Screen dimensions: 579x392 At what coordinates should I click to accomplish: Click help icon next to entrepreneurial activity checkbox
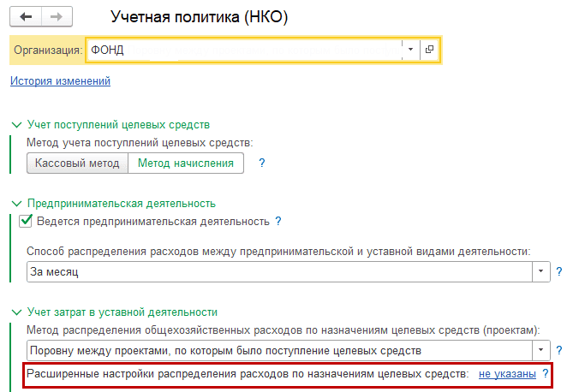click(278, 222)
